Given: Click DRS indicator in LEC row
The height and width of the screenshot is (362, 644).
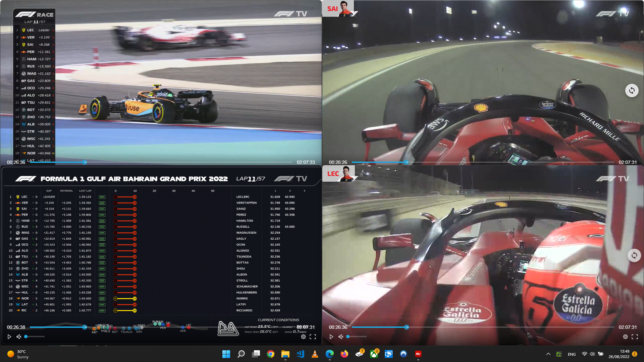Looking at the screenshot, I should pyautogui.click(x=102, y=197).
